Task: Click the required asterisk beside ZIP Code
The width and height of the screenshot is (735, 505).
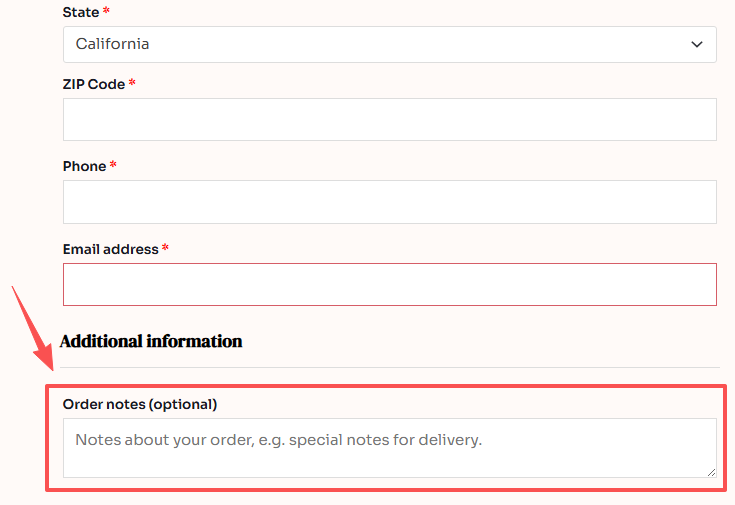Action: coord(132,83)
